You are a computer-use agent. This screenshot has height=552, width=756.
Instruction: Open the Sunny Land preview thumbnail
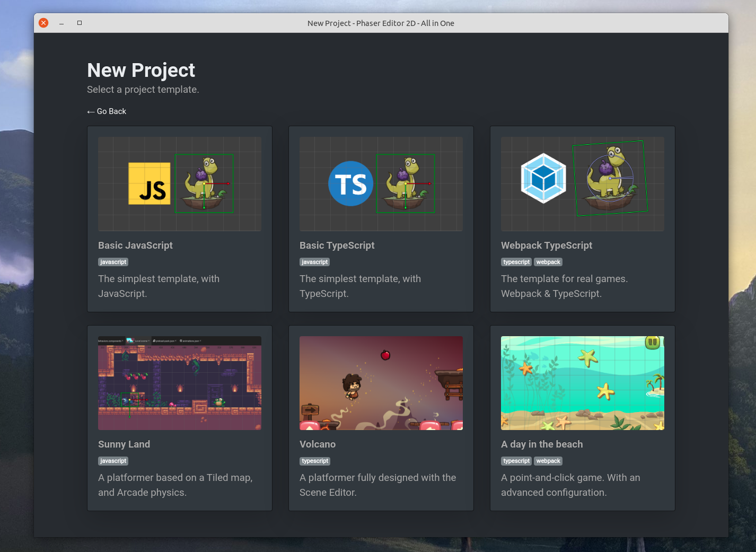pos(180,383)
